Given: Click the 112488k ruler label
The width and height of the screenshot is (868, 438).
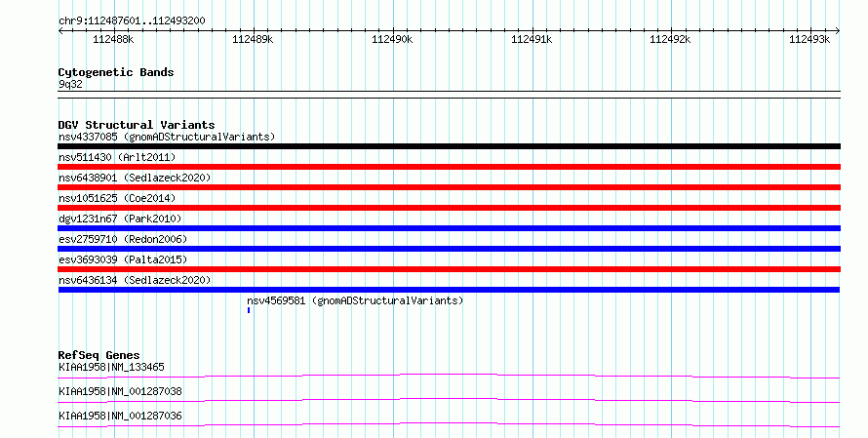Looking at the screenshot, I should click(x=113, y=39).
